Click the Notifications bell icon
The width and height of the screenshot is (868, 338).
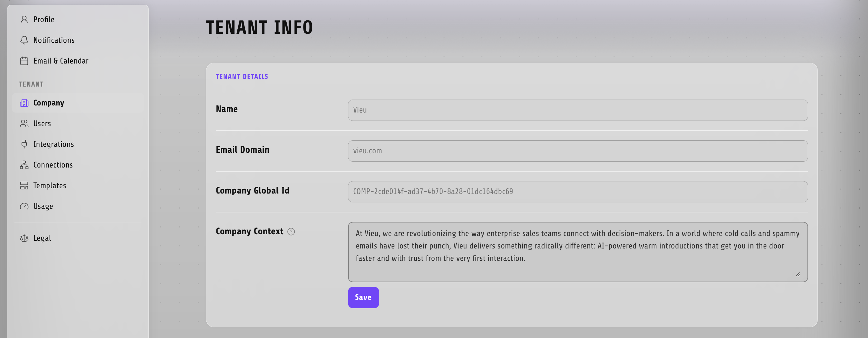24,40
